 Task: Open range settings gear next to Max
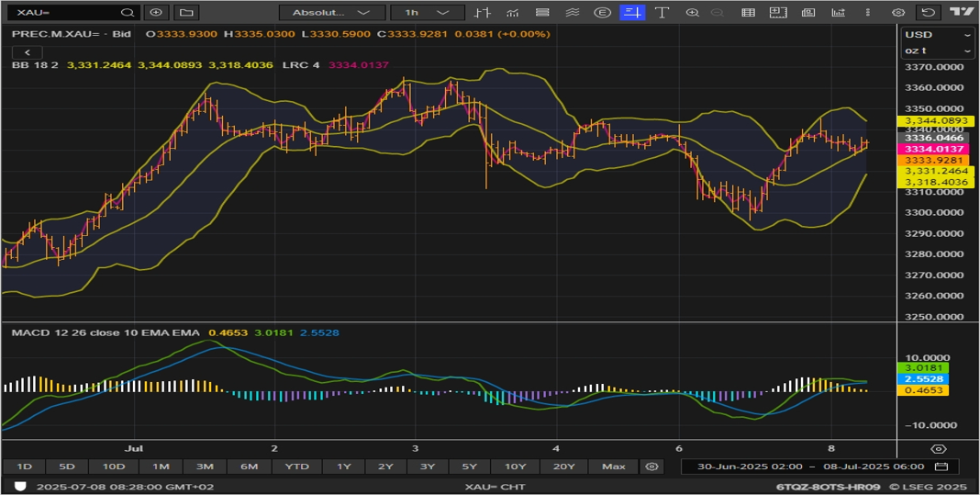pos(651,467)
